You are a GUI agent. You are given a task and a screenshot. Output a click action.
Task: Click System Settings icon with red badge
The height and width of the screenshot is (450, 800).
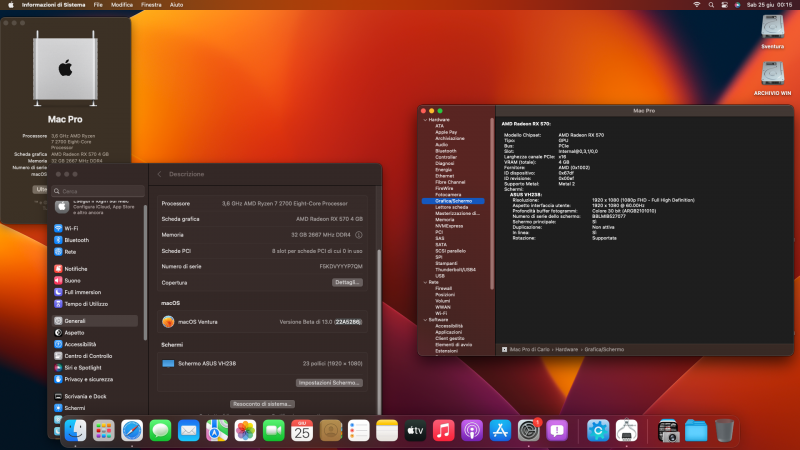coord(529,431)
